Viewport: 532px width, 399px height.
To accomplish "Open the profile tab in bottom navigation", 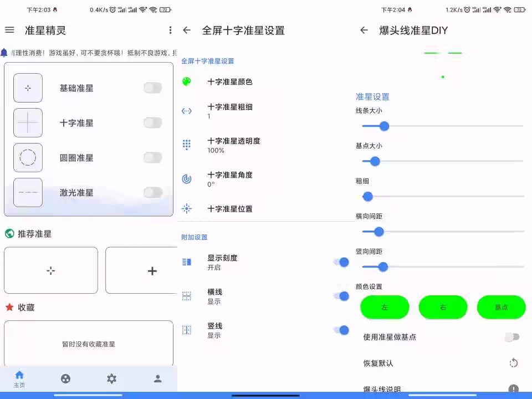I will point(157,379).
